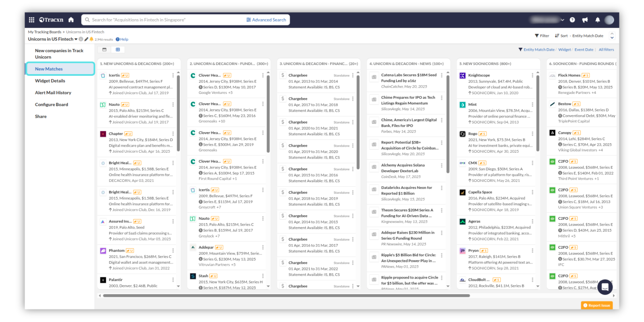Expand the Unicorns in US Fintech dropdown
644x322 pixels.
click(x=76, y=39)
